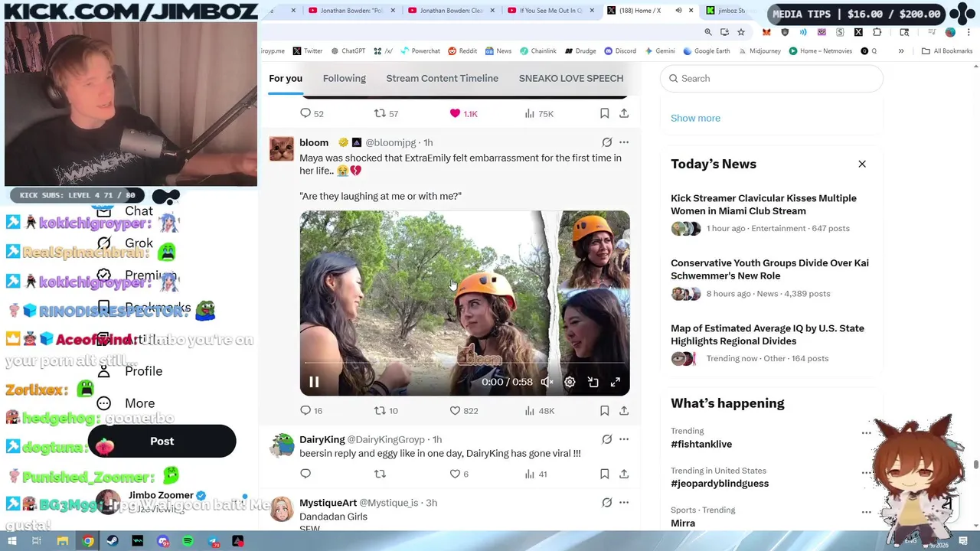
Task: Click Show more link
Action: (x=695, y=118)
